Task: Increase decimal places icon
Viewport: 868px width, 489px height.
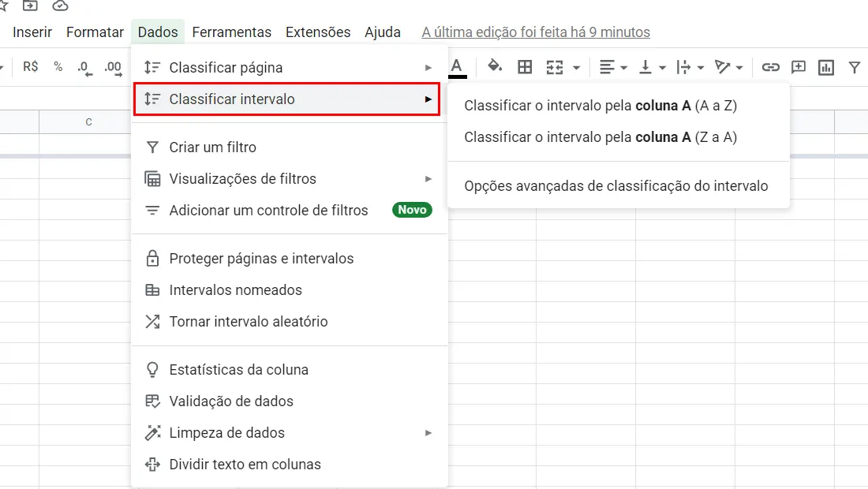Action: point(114,68)
